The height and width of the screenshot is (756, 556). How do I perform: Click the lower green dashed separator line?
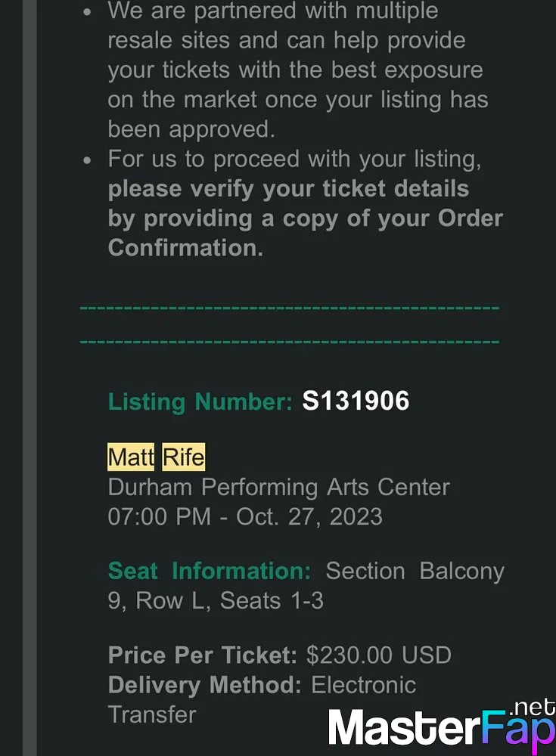coord(290,342)
